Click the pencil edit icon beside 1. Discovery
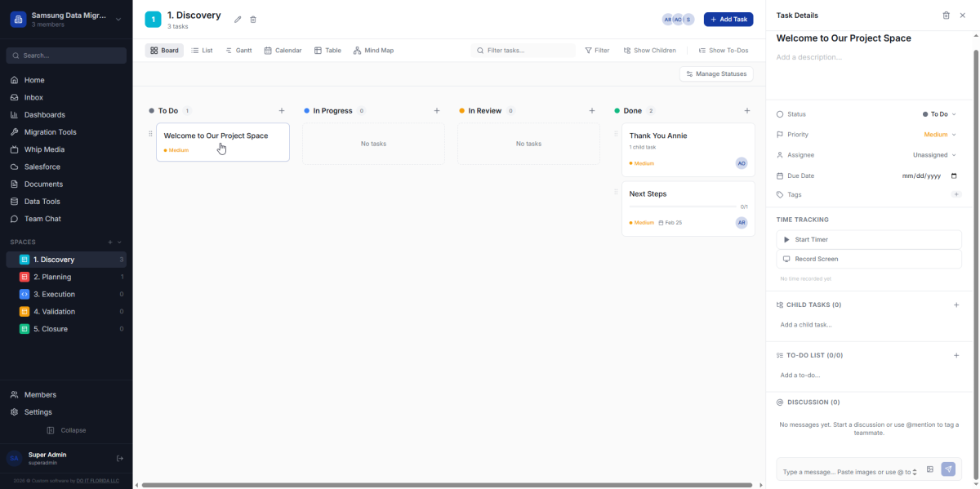 pos(238,20)
